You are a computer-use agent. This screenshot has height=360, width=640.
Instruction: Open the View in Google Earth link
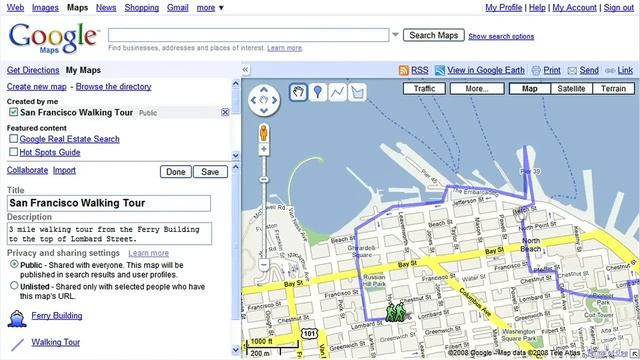[486, 70]
